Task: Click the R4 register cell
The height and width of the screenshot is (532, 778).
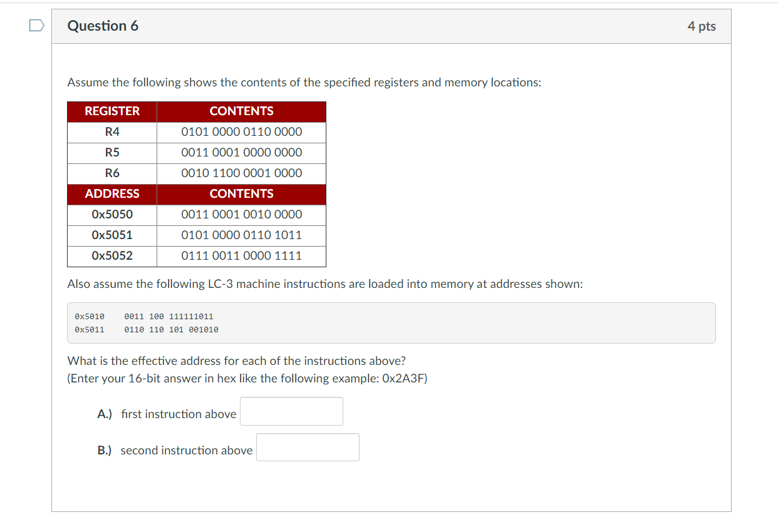Action: [112, 132]
